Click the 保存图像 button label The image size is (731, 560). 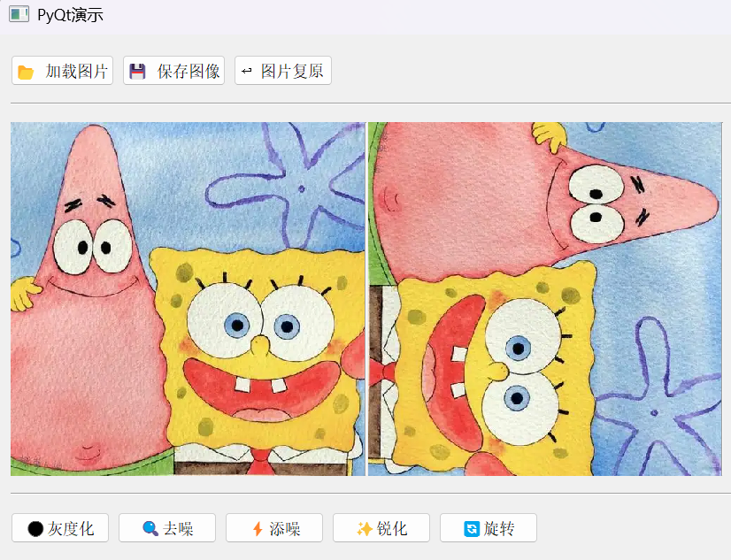(189, 72)
